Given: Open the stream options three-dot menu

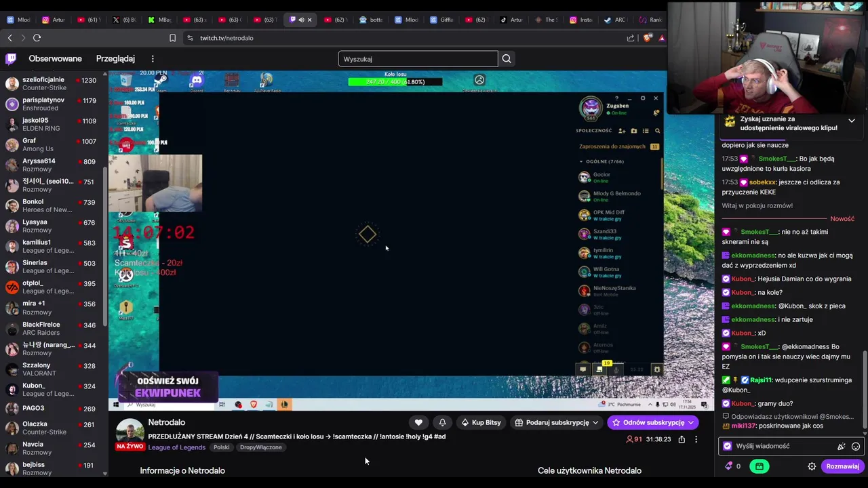Looking at the screenshot, I should [x=696, y=439].
